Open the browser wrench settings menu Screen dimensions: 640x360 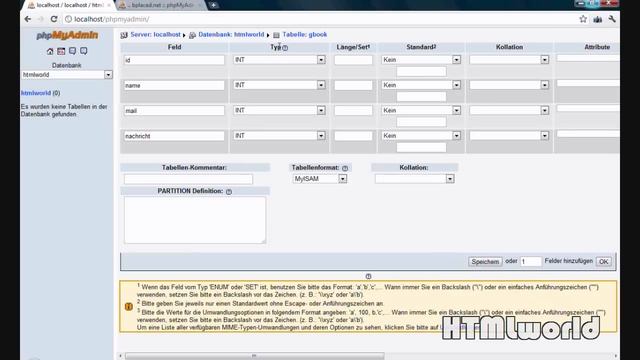(612, 19)
